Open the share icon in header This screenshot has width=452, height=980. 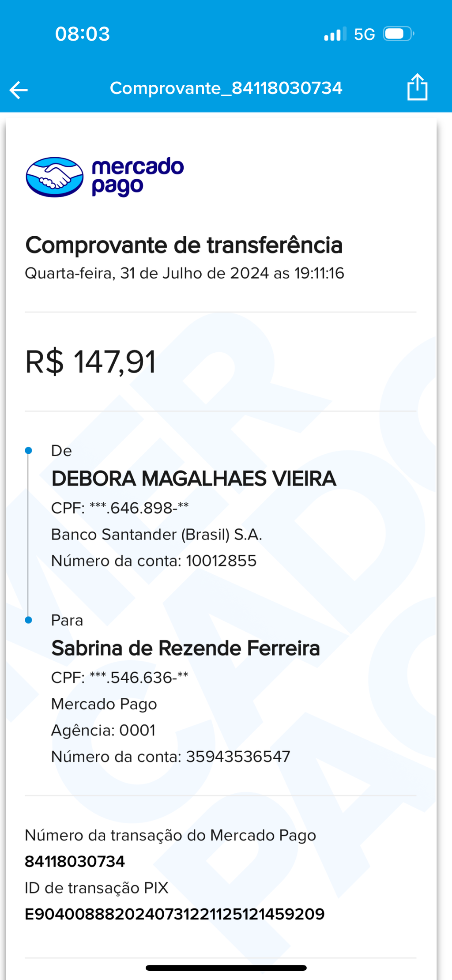pos(417,87)
